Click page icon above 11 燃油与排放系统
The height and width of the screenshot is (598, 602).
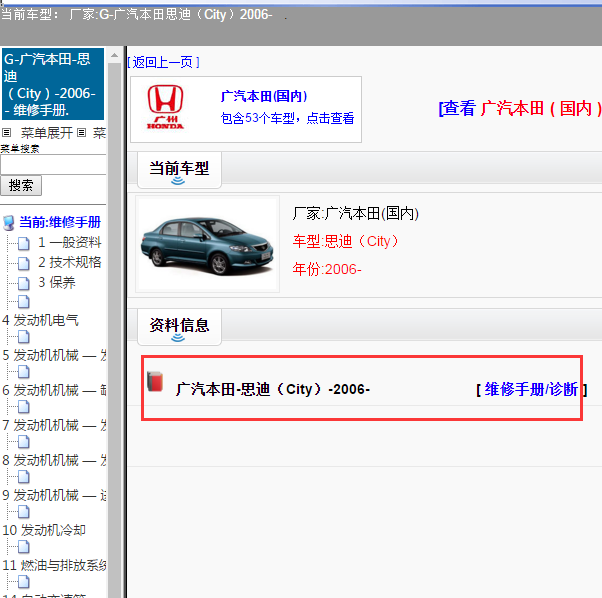click(x=23, y=546)
